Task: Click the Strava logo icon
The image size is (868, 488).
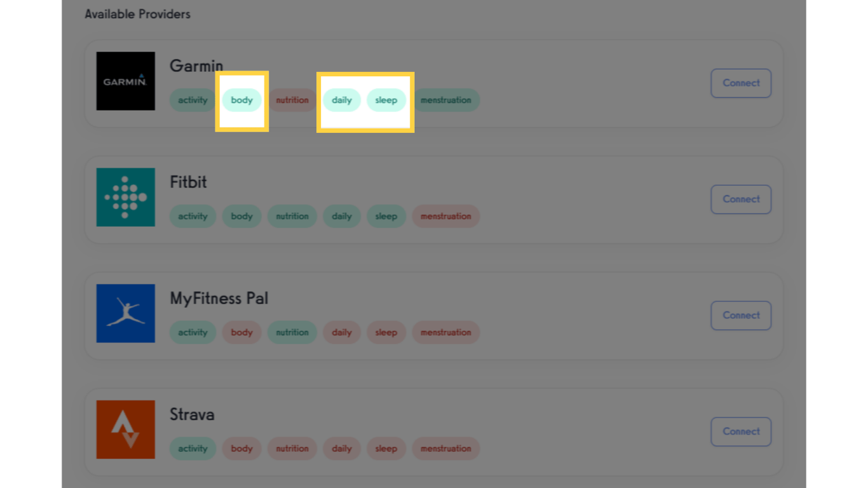Action: coord(125,430)
